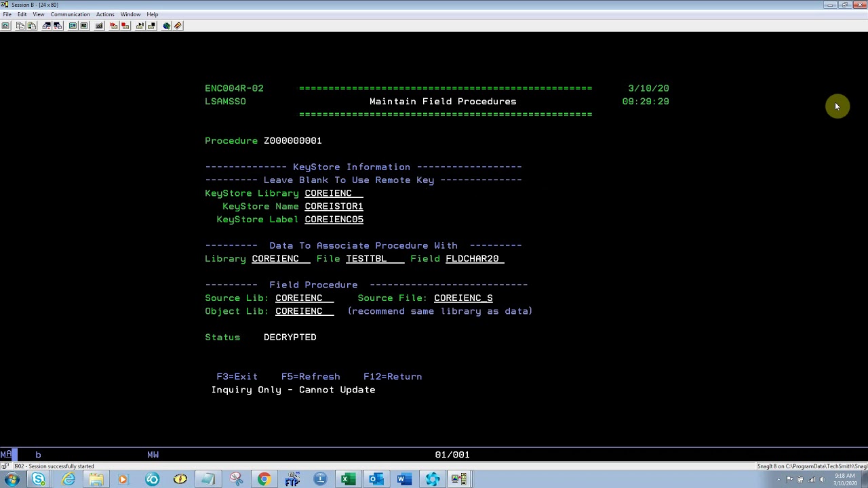This screenshot has width=868, height=488.
Task: Click the Inquiry Only - Cannot Update message
Action: [x=293, y=390]
